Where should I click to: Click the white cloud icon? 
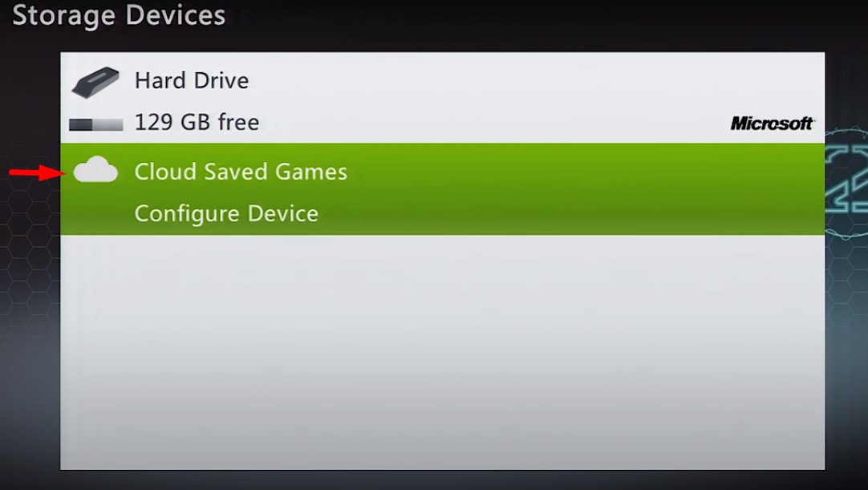(95, 169)
